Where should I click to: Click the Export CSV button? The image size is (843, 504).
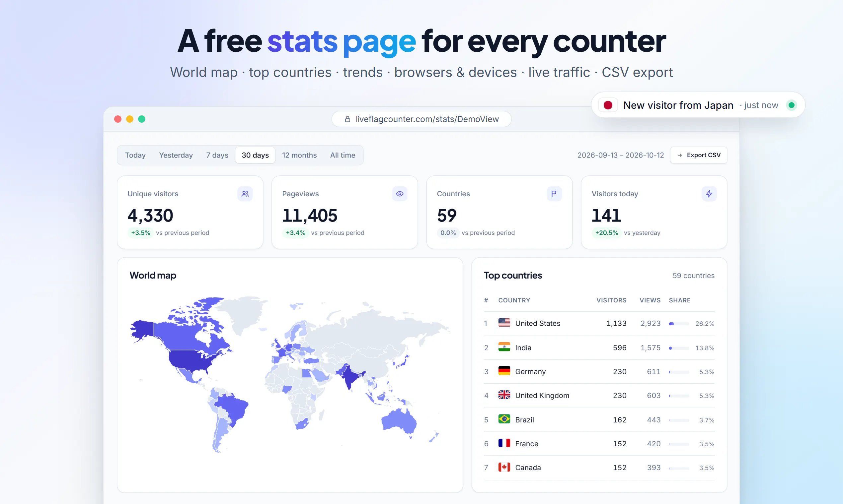[x=698, y=155]
